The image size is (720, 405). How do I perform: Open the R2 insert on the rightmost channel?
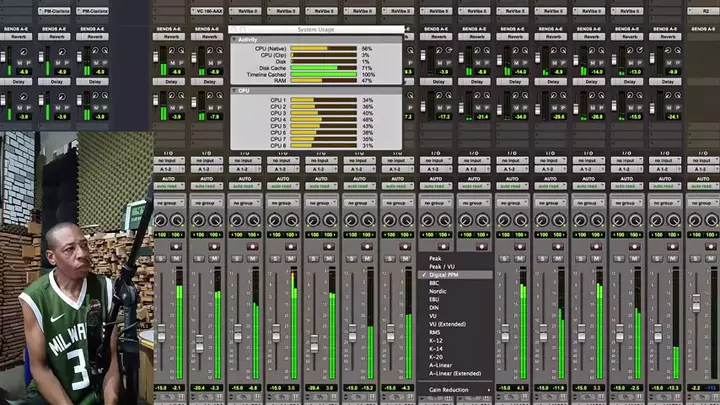pos(704,11)
